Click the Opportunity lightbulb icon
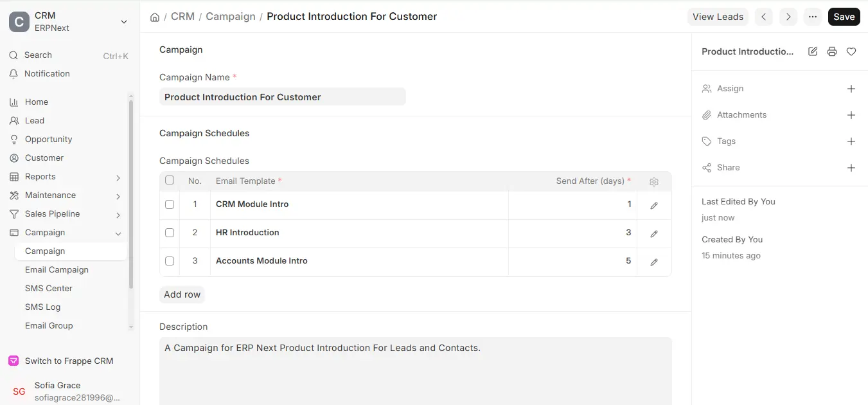 click(14, 139)
